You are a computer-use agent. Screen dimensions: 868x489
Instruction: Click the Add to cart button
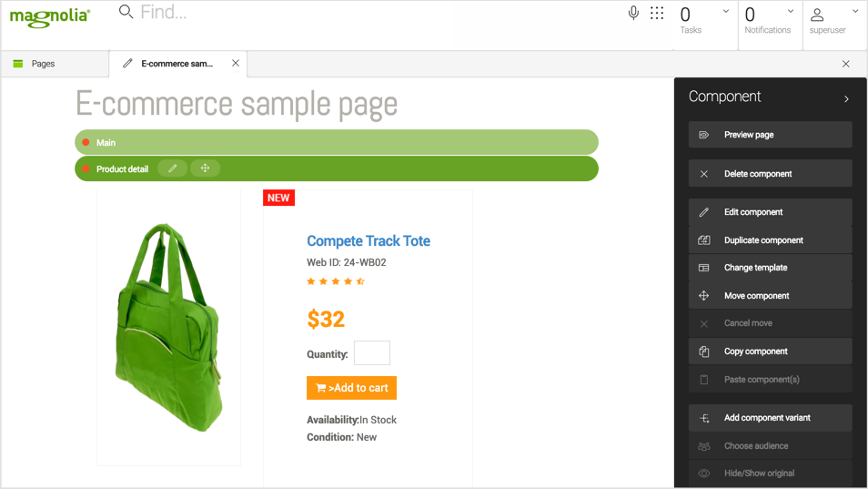click(x=351, y=388)
